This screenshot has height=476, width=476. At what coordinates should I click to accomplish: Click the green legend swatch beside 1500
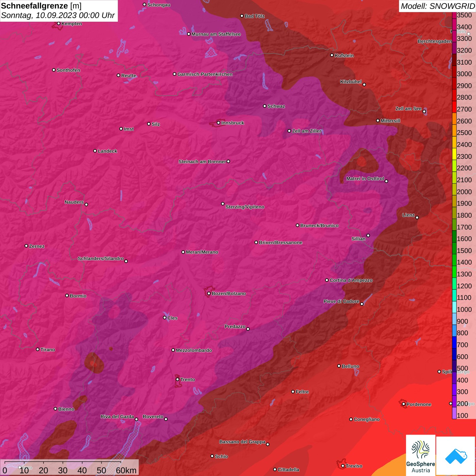(x=454, y=249)
